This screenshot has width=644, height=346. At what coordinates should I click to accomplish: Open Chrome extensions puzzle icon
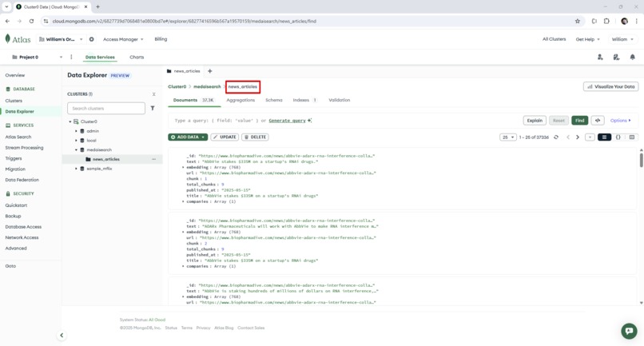[x=606, y=21]
